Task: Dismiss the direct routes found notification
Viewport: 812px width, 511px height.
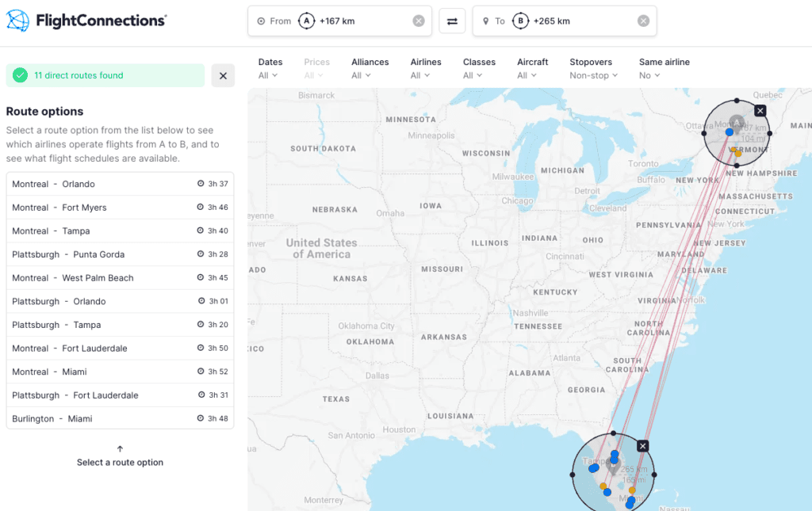Action: pos(223,75)
